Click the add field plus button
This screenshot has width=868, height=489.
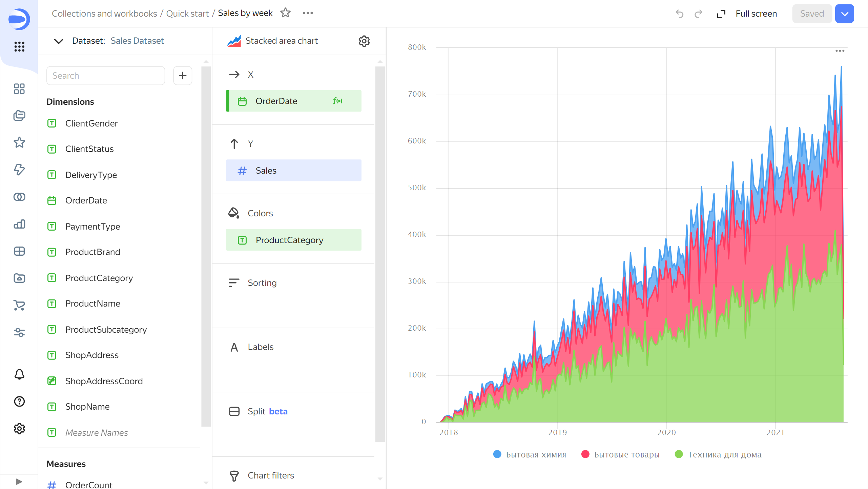[x=183, y=75]
